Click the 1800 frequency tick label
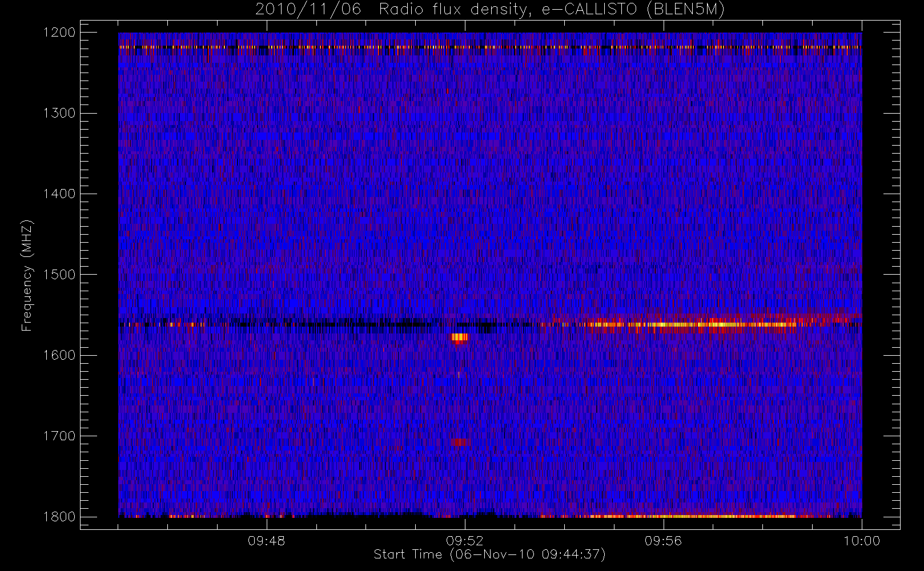 [59, 517]
